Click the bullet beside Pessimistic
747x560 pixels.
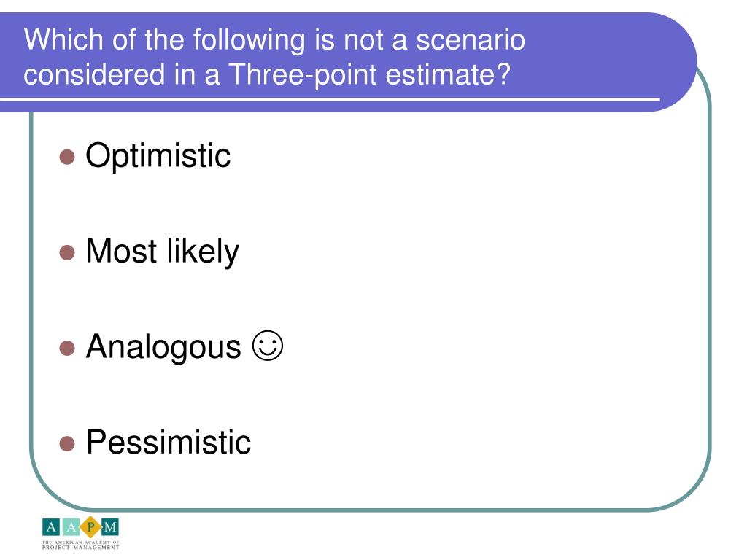(x=67, y=443)
